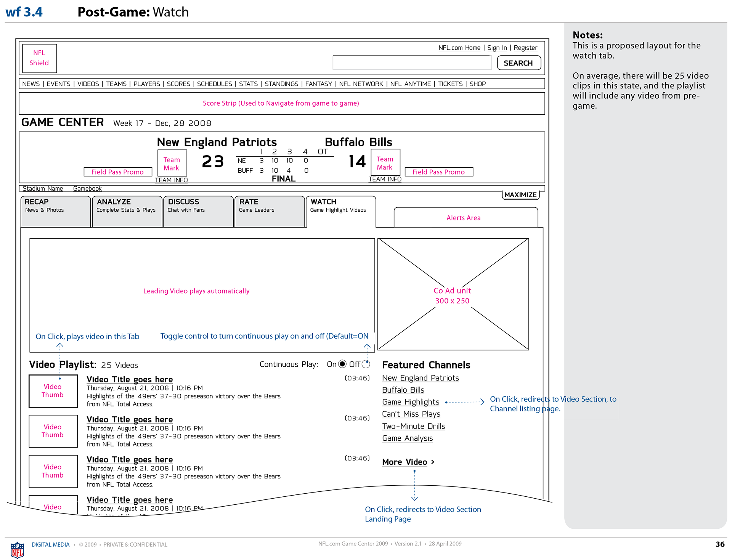The height and width of the screenshot is (560, 732).
Task: Open Buffalo Bills featured channel
Action: pos(403,390)
